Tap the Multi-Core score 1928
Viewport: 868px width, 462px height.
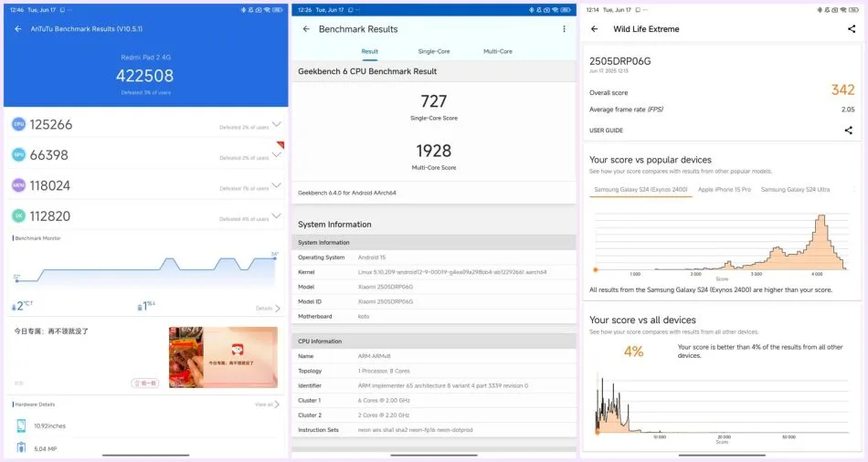coord(433,151)
